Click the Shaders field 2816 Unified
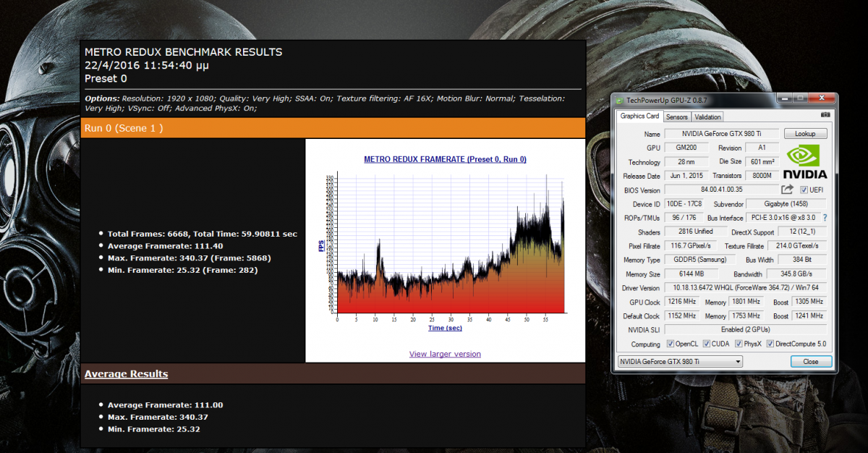Image resolution: width=868 pixels, height=453 pixels. tap(695, 232)
